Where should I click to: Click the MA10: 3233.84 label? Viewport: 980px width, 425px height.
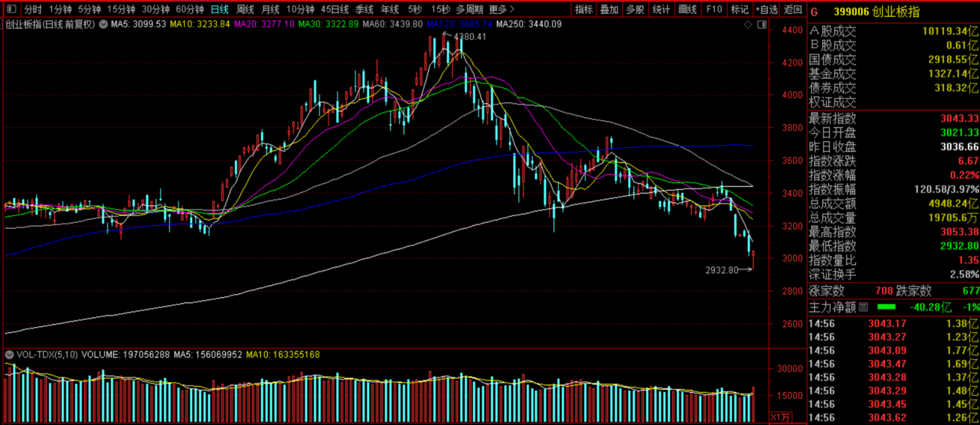tap(200, 25)
